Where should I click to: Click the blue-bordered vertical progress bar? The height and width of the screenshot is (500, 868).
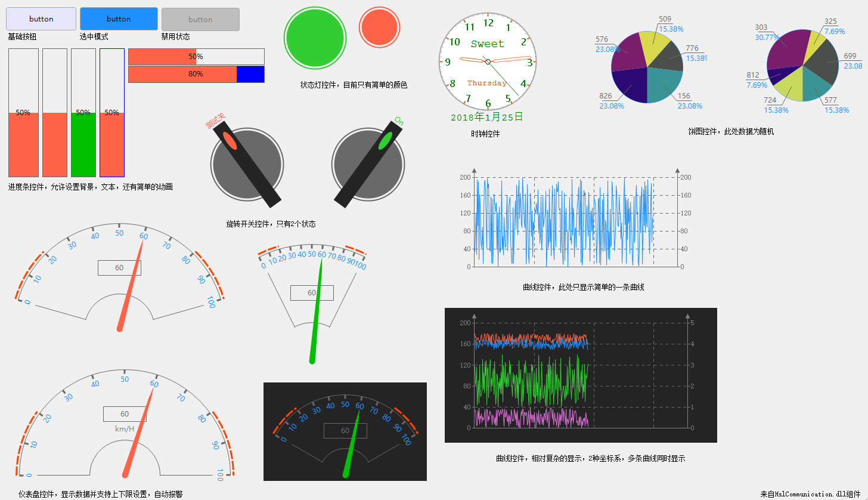[112, 113]
